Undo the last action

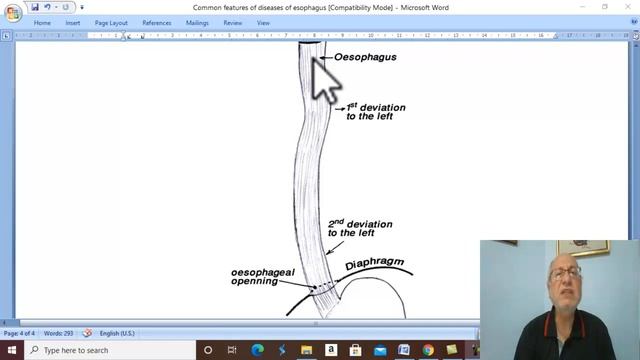click(x=47, y=7)
